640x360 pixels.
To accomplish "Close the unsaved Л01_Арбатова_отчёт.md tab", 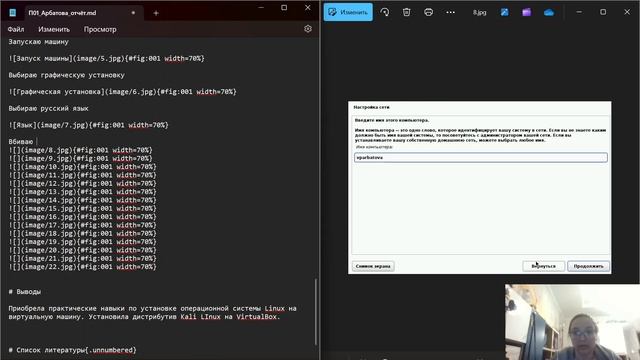I will 133,13.
